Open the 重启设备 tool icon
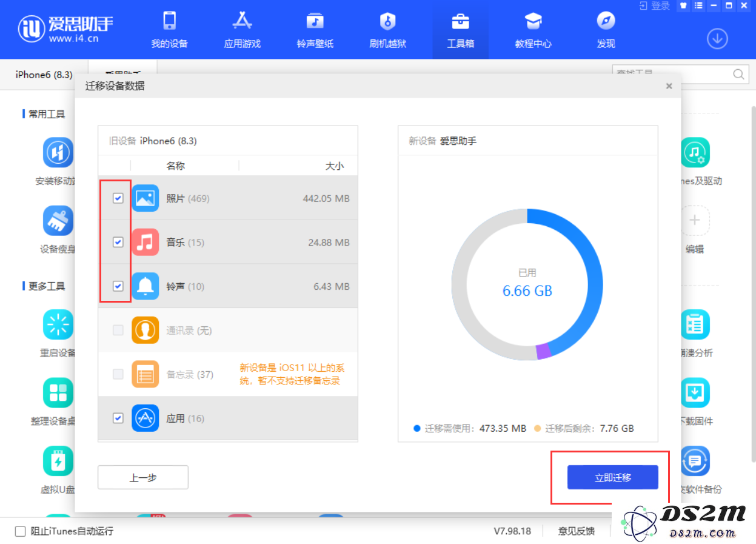756x544 pixels. [x=58, y=324]
